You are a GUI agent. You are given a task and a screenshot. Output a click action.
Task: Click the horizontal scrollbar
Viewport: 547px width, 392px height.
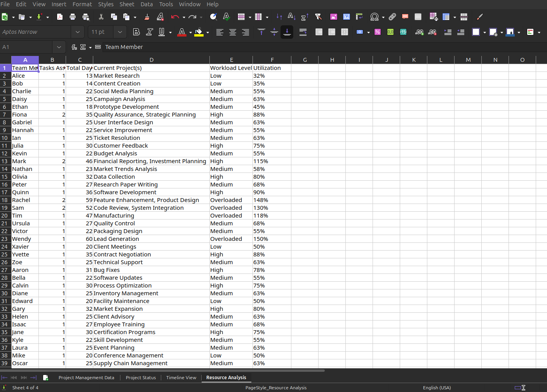(162, 371)
